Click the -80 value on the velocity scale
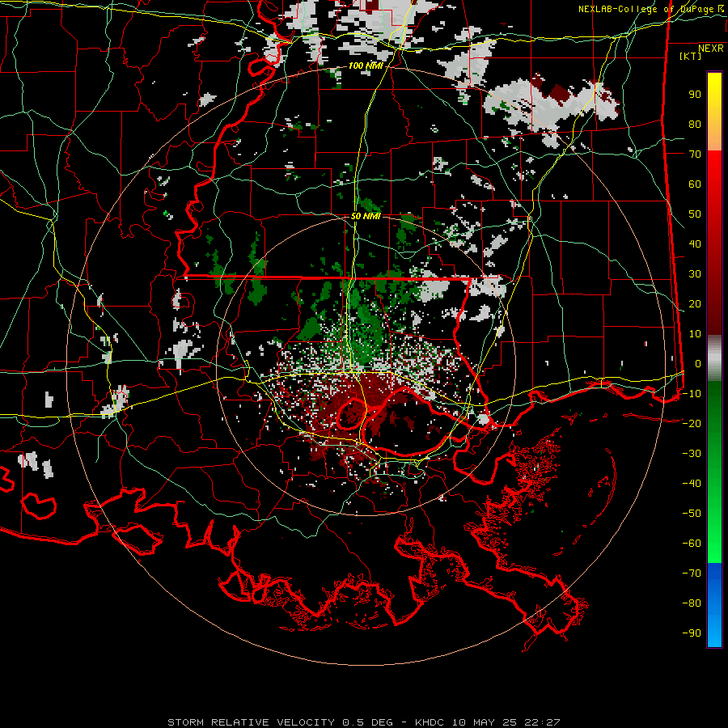The image size is (728, 728). pyautogui.click(x=692, y=603)
